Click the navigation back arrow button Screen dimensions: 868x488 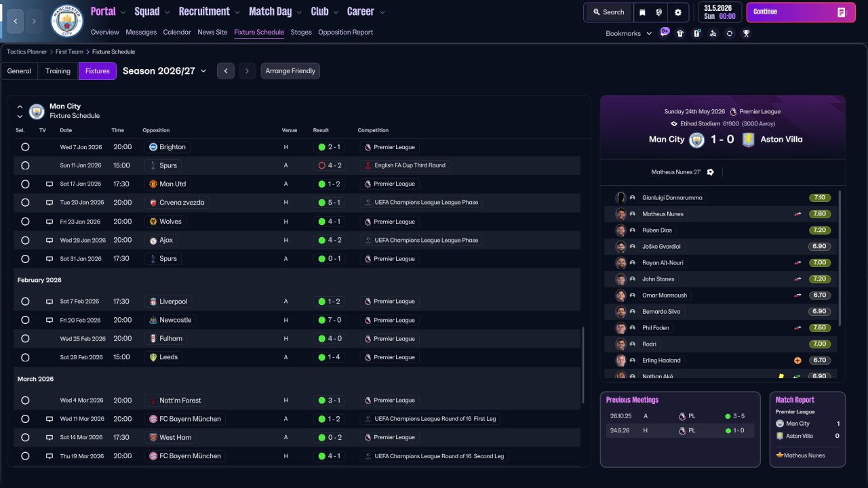15,21
